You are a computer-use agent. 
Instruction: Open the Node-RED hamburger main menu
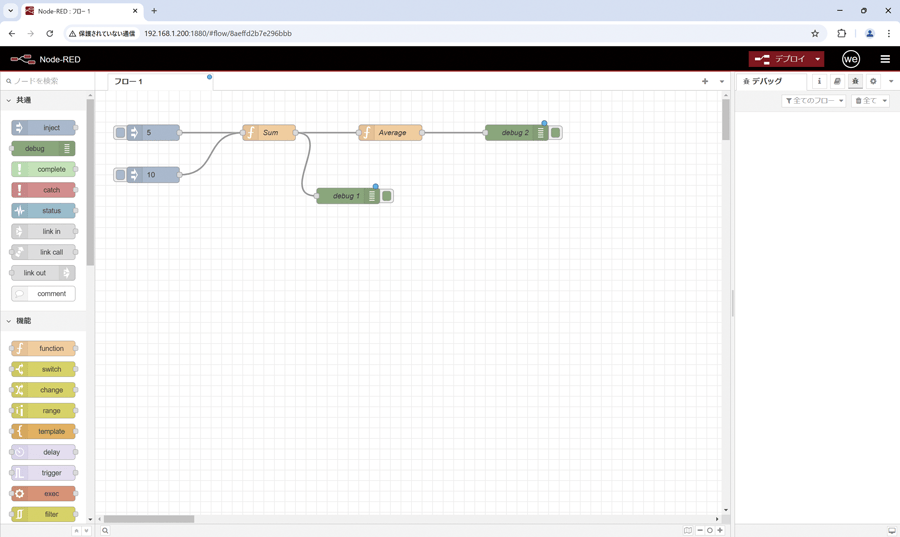885,59
